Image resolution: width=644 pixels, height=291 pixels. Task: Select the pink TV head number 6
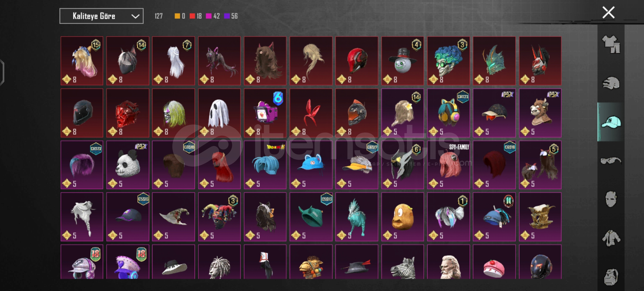click(x=265, y=113)
